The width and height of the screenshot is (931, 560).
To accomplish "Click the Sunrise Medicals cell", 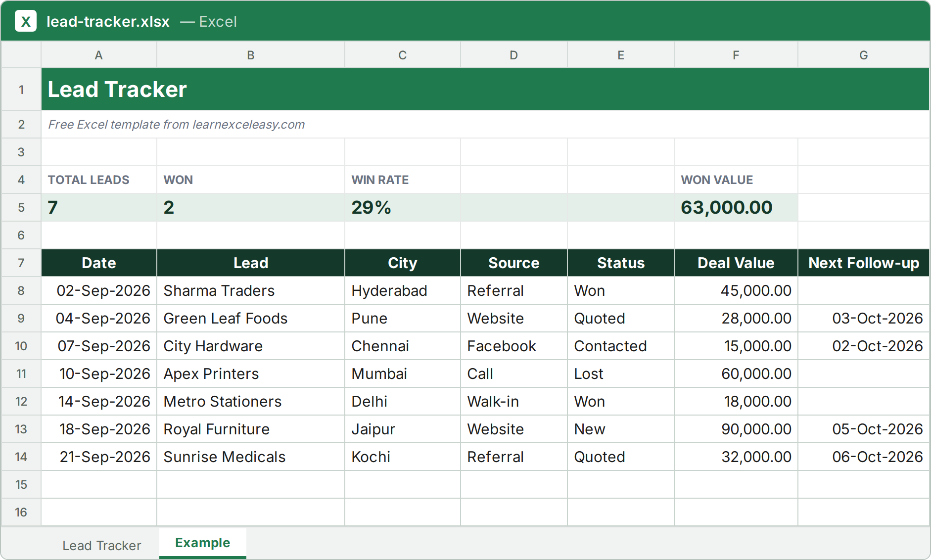I will 251,457.
